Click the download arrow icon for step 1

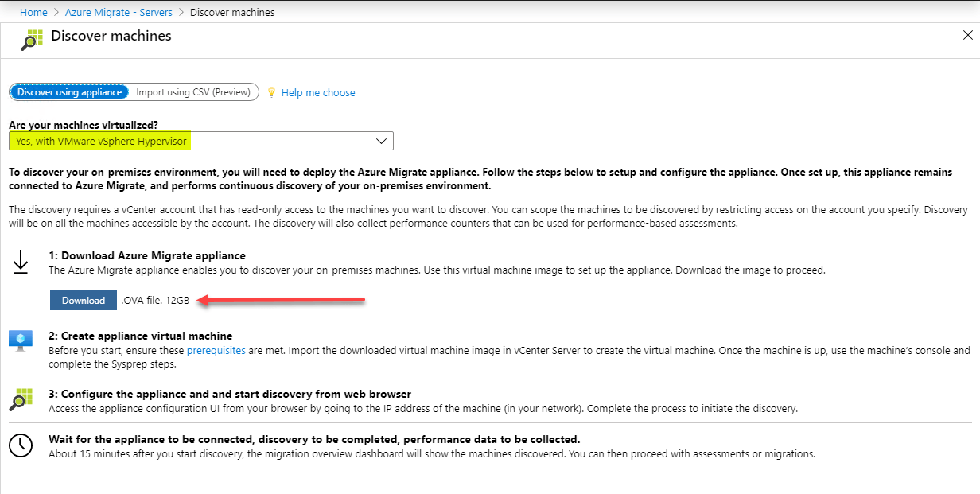pos(21,263)
